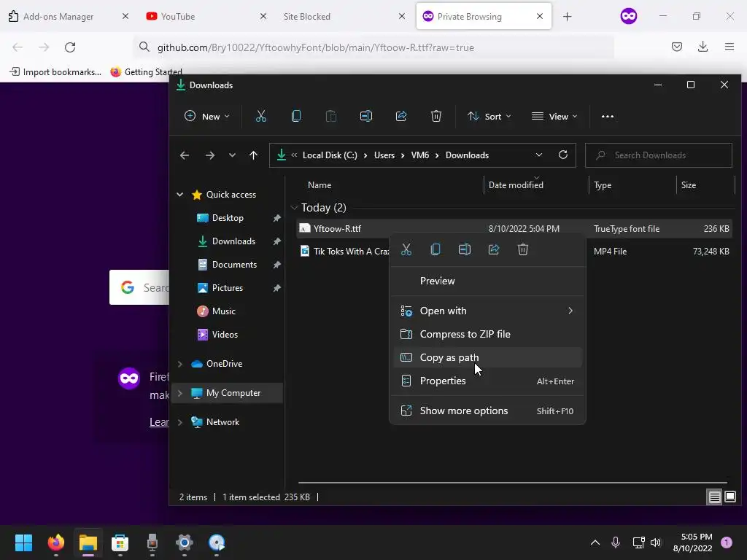Click Copy icon in the context menu

coord(435,249)
